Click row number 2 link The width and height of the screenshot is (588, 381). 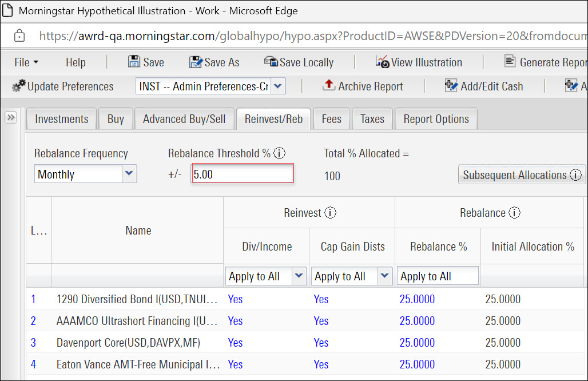click(33, 320)
